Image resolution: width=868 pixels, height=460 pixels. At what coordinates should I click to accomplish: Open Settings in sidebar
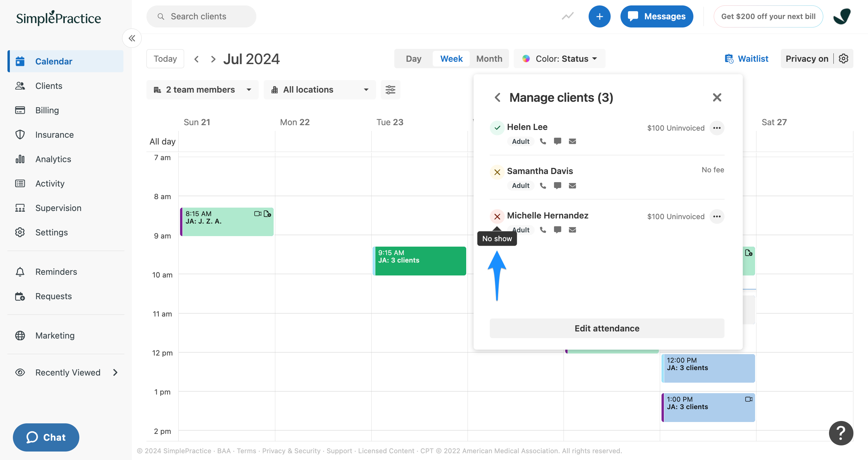(x=66, y=232)
